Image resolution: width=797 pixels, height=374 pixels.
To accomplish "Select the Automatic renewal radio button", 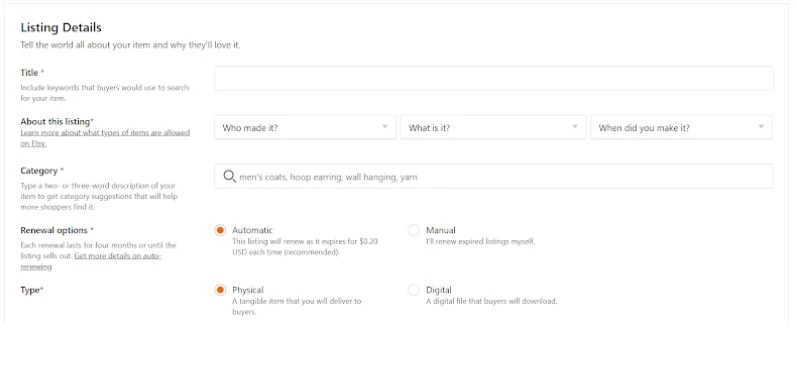I will point(220,230).
